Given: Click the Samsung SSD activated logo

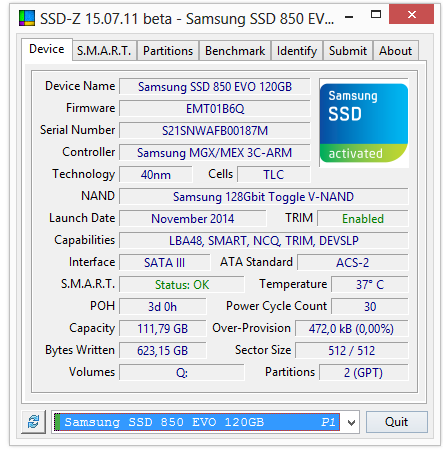Looking at the screenshot, I should [x=364, y=123].
